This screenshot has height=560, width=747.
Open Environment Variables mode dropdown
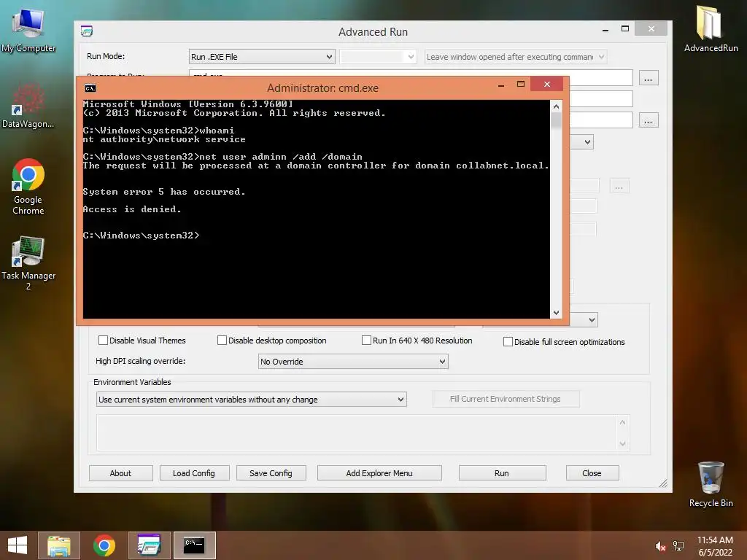[252, 400]
